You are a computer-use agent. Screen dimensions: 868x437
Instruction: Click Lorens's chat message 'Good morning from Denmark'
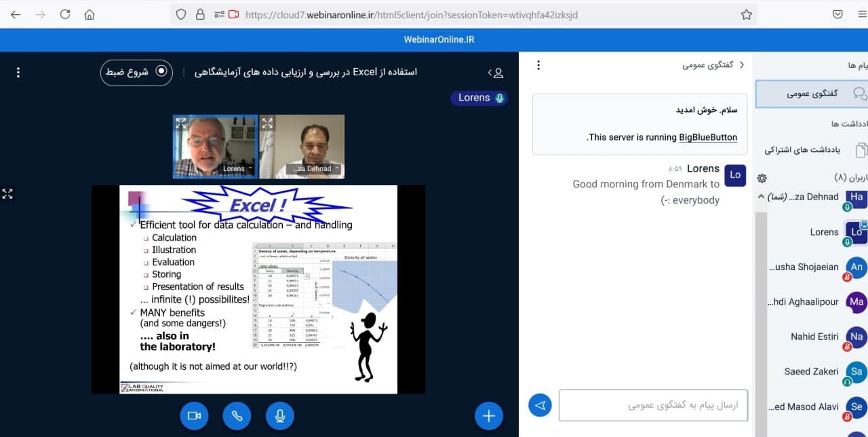click(x=646, y=192)
